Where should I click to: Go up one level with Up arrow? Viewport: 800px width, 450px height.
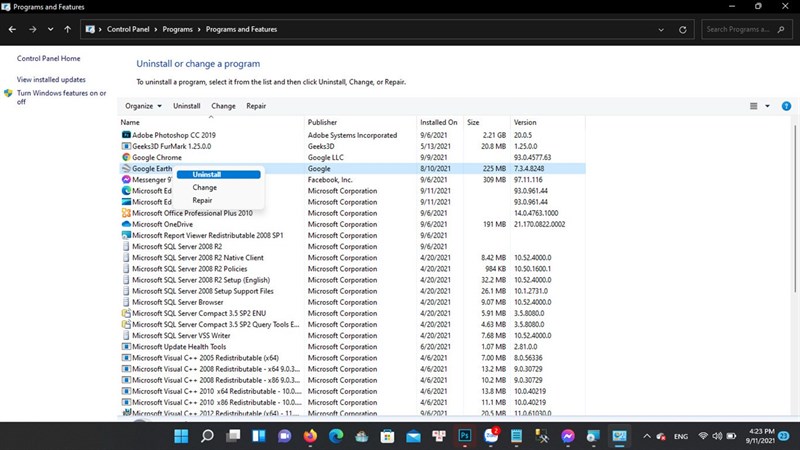point(67,30)
